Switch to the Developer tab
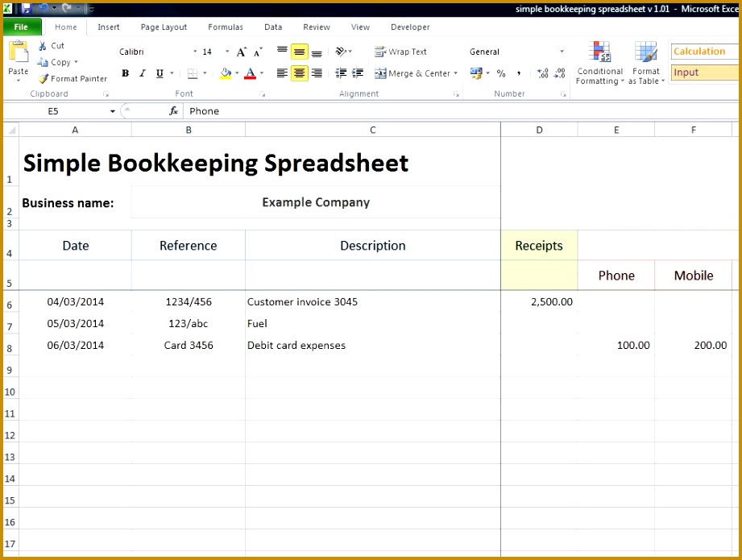Viewport: 742px width, 560px height. pyautogui.click(x=410, y=27)
